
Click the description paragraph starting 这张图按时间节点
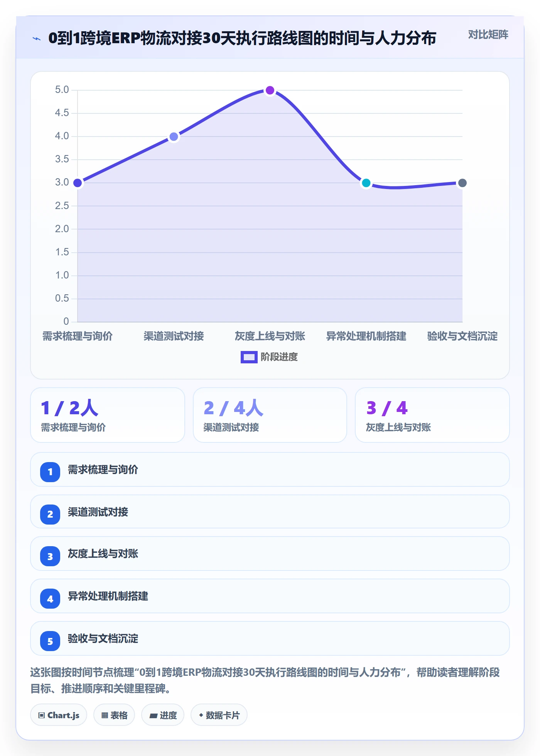tap(265, 680)
